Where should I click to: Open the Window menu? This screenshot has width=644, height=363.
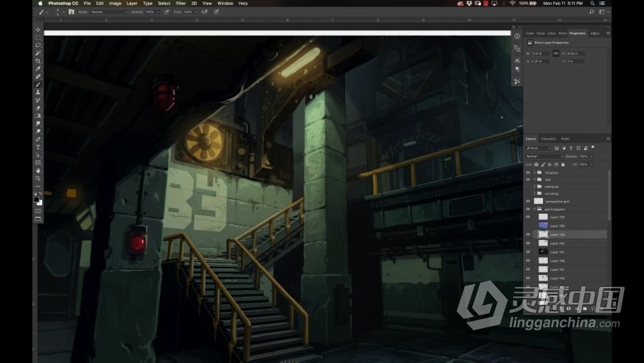[225, 3]
